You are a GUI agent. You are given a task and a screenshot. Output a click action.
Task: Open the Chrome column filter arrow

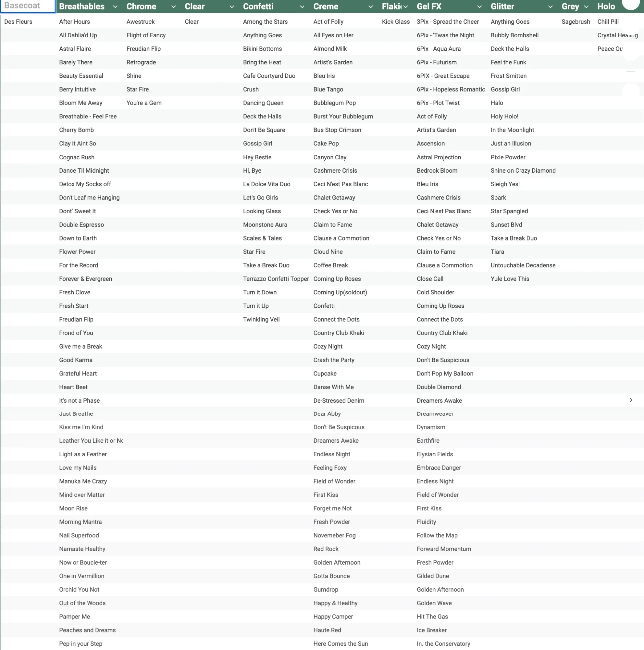173,7
